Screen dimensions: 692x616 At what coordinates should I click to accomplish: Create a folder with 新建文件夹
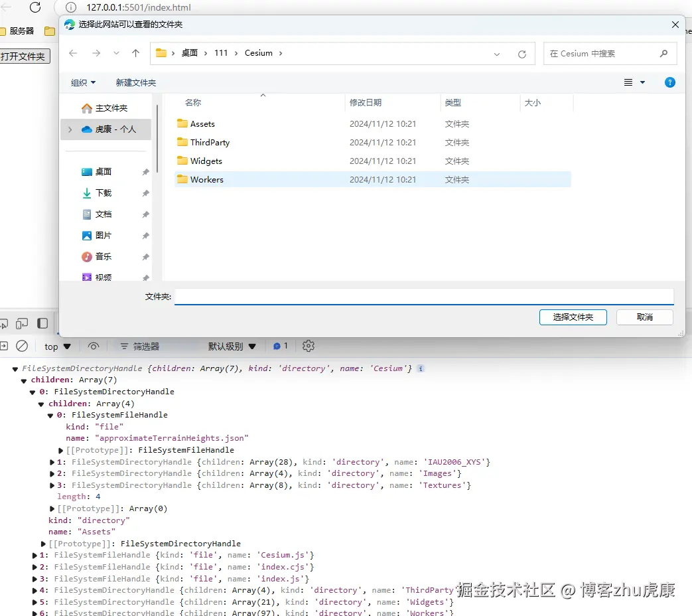tap(136, 82)
